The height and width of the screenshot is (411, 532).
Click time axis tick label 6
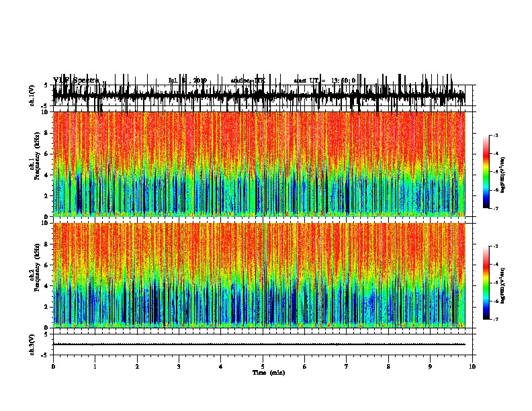305,367
